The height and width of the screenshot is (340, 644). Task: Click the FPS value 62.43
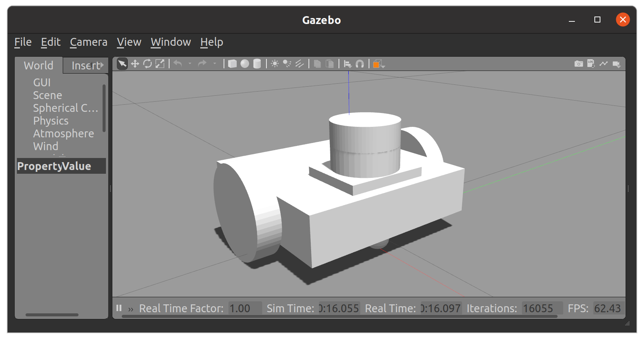point(609,308)
